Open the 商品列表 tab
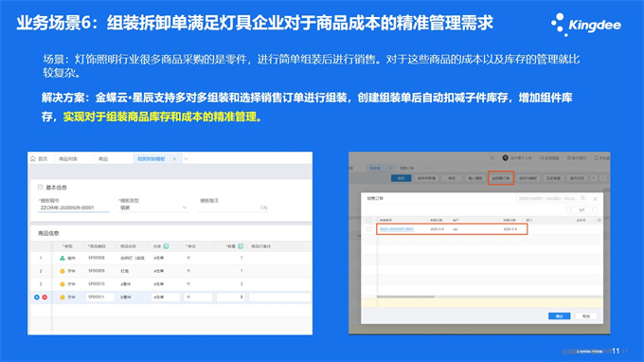This screenshot has width=644, height=362. [68, 158]
